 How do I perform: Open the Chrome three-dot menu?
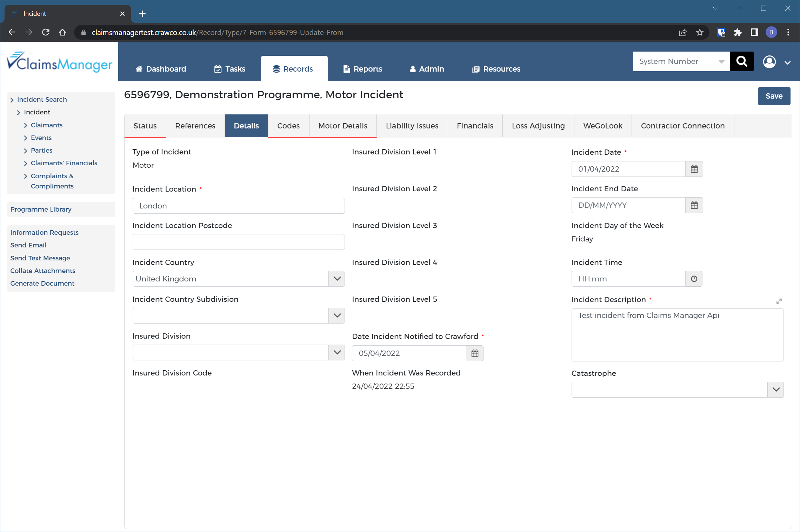pyautogui.click(x=788, y=32)
